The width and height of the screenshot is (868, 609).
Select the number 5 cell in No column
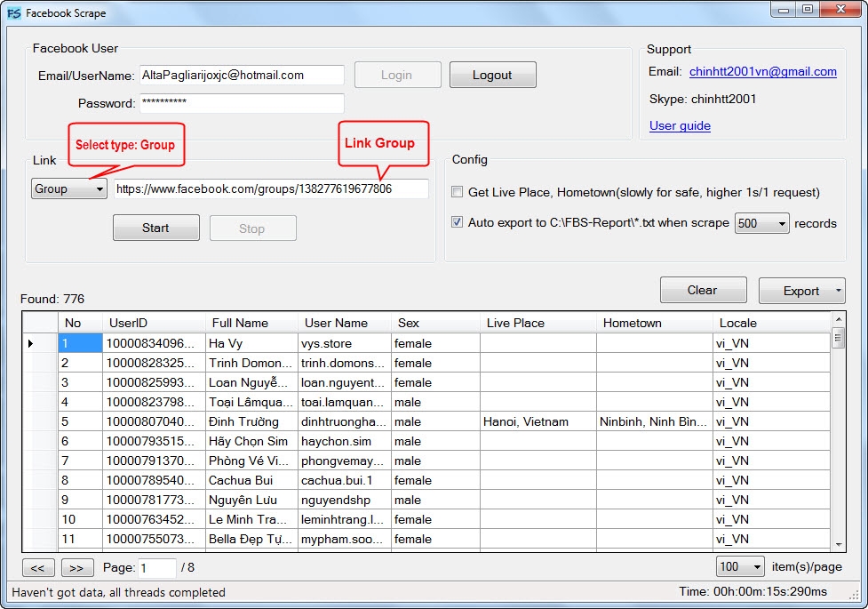[x=80, y=421]
